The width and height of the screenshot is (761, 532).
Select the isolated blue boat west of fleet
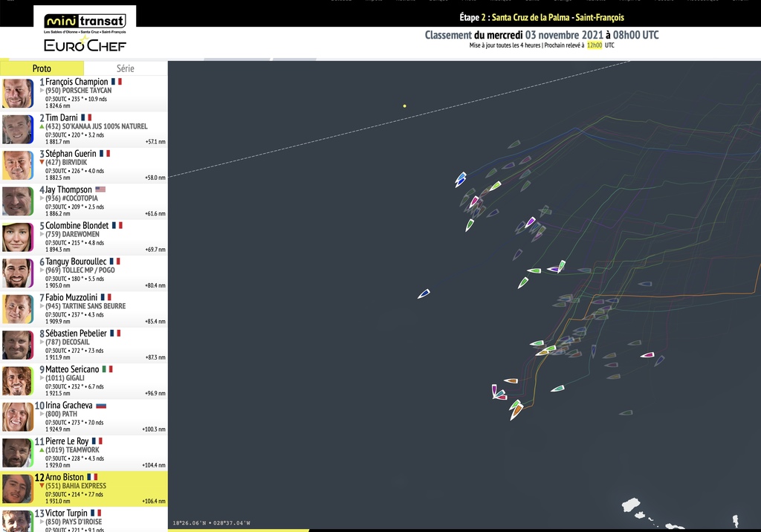click(x=424, y=293)
